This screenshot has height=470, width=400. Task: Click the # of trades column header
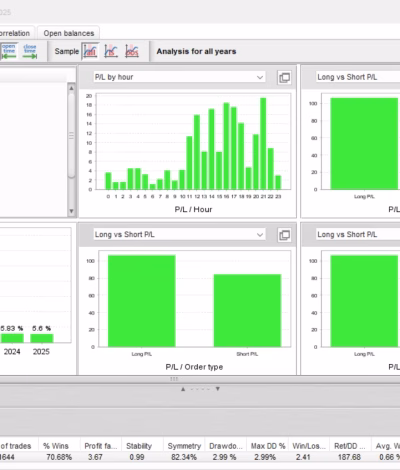[19, 446]
